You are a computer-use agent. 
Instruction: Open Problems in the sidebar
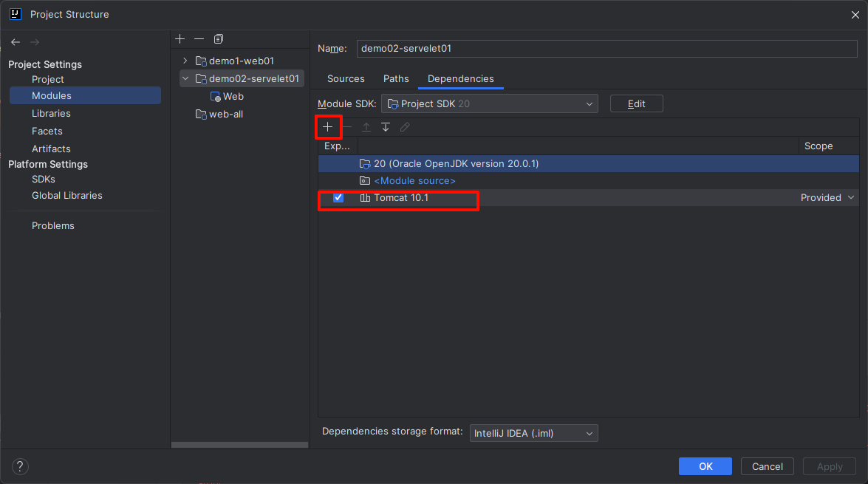[52, 226]
